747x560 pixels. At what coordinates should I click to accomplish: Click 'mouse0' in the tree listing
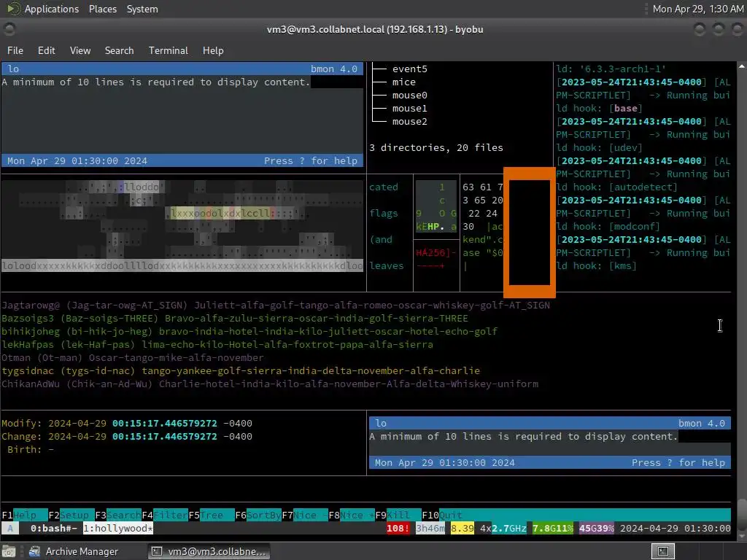[x=410, y=96]
